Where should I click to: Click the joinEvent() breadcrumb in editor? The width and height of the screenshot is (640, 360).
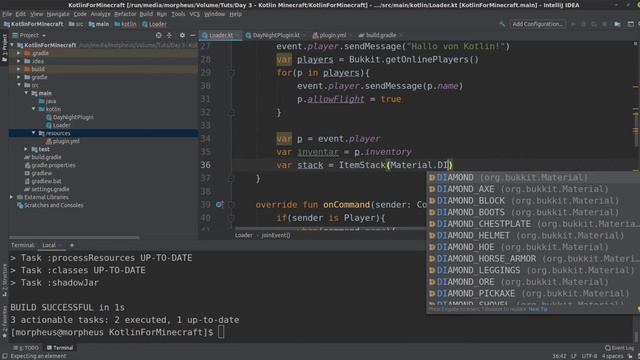[276, 236]
